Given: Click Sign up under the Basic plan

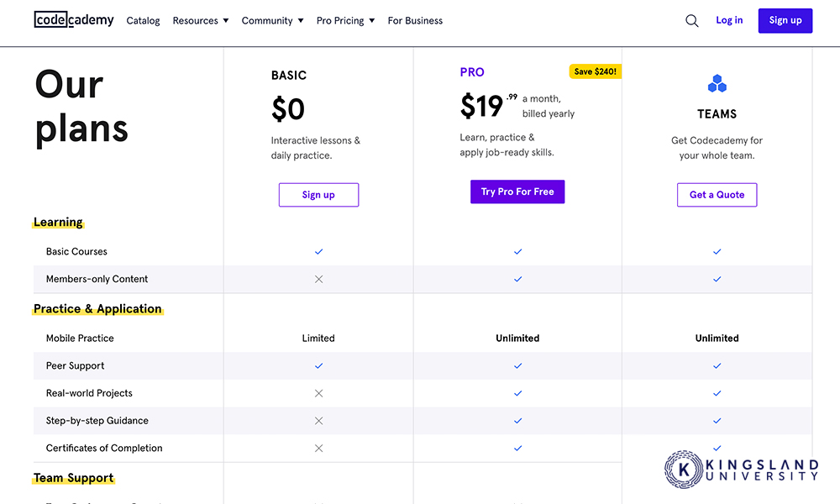Looking at the screenshot, I should tap(318, 195).
